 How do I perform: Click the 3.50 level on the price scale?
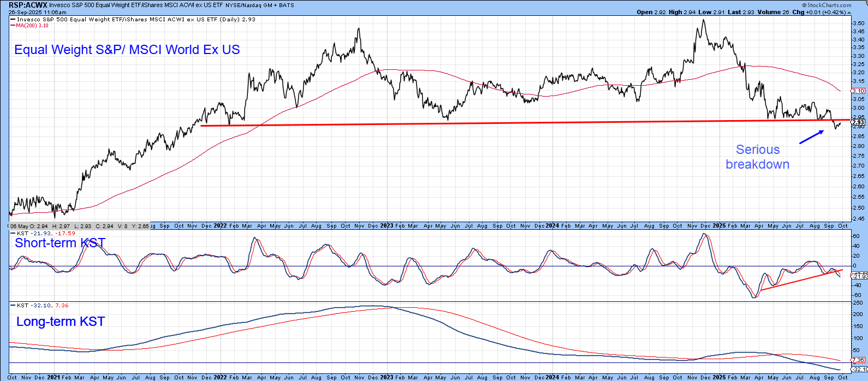point(858,23)
